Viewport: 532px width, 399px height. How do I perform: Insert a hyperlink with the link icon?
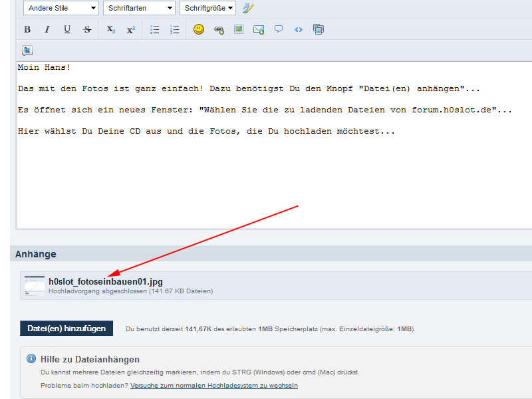click(x=219, y=30)
